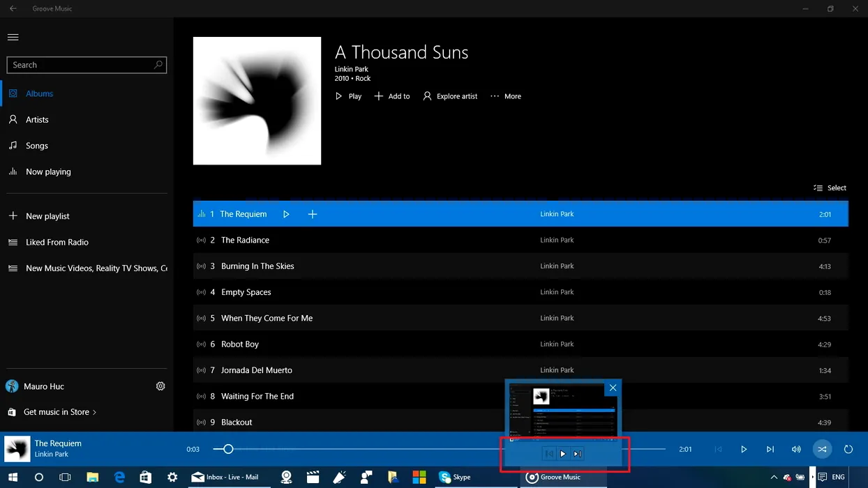Click the settings gear icon
Viewport: 868px width, 488px height.
[160, 386]
